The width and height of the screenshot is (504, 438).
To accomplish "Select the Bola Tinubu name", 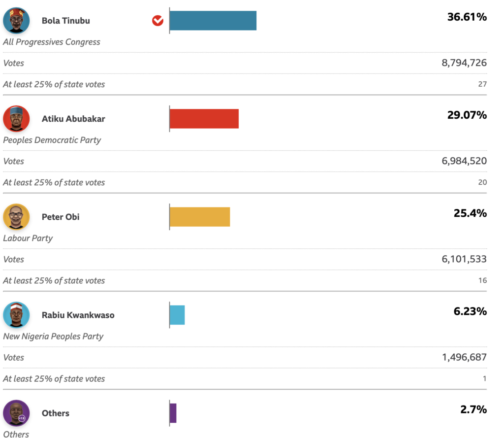I will coord(66,21).
